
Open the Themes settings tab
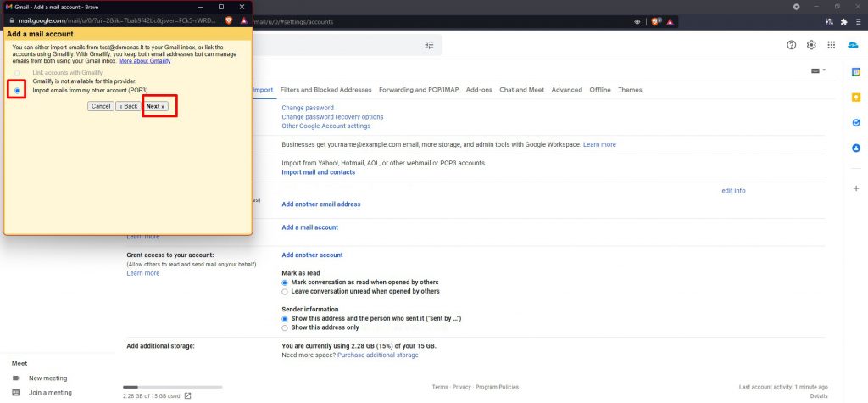(630, 90)
